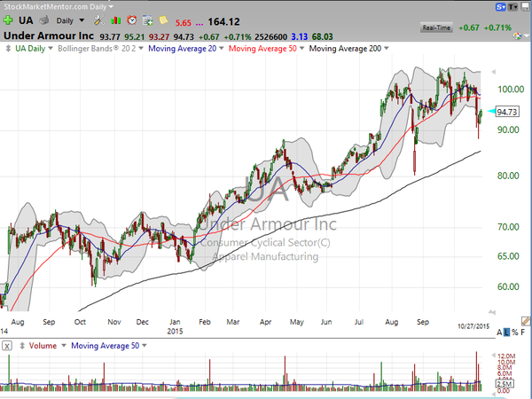
Task: Click the pencil drawing tool icon
Action: coord(526,321)
